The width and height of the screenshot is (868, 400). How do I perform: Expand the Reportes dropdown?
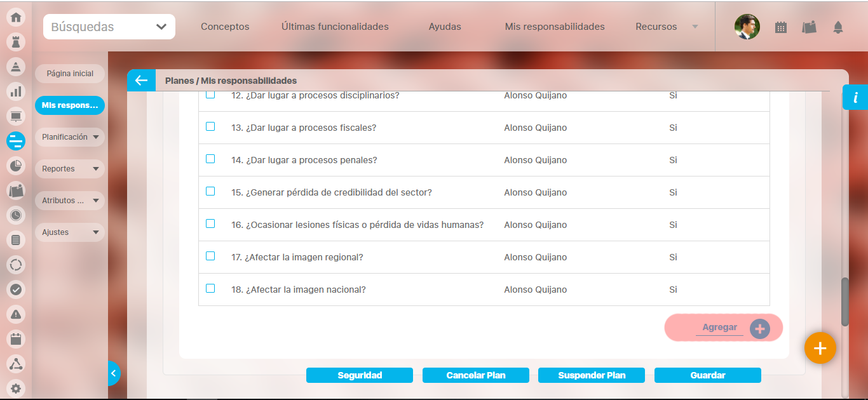70,169
